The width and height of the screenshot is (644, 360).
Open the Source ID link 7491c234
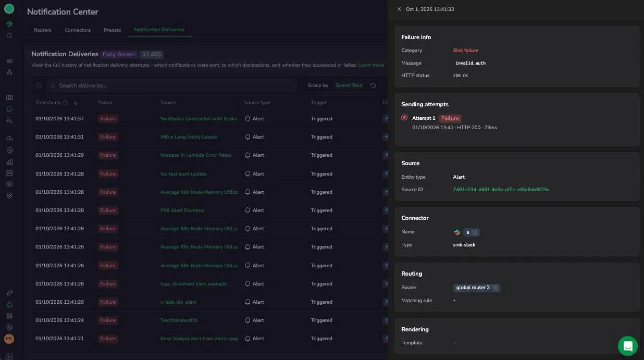tap(501, 190)
